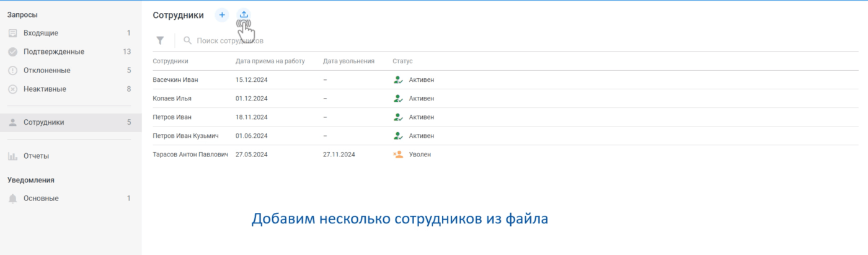The height and width of the screenshot is (255, 868).
Task: Click the active status icon for Васечкин Иван
Action: tap(398, 80)
